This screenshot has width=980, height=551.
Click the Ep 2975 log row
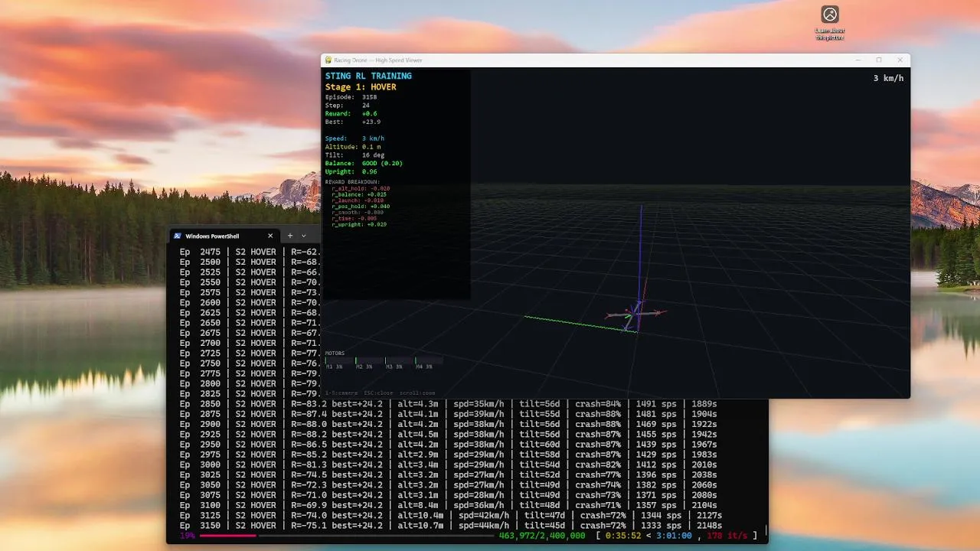448,455
